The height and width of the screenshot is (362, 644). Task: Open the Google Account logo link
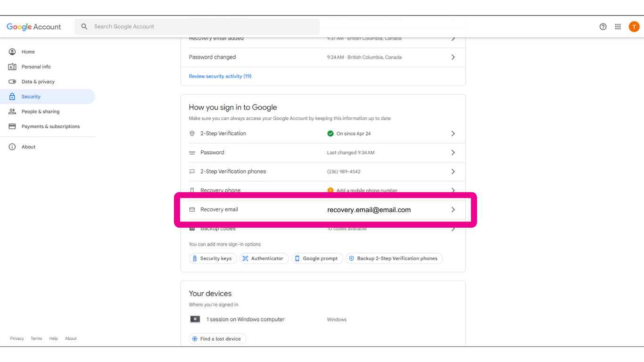pos(33,27)
